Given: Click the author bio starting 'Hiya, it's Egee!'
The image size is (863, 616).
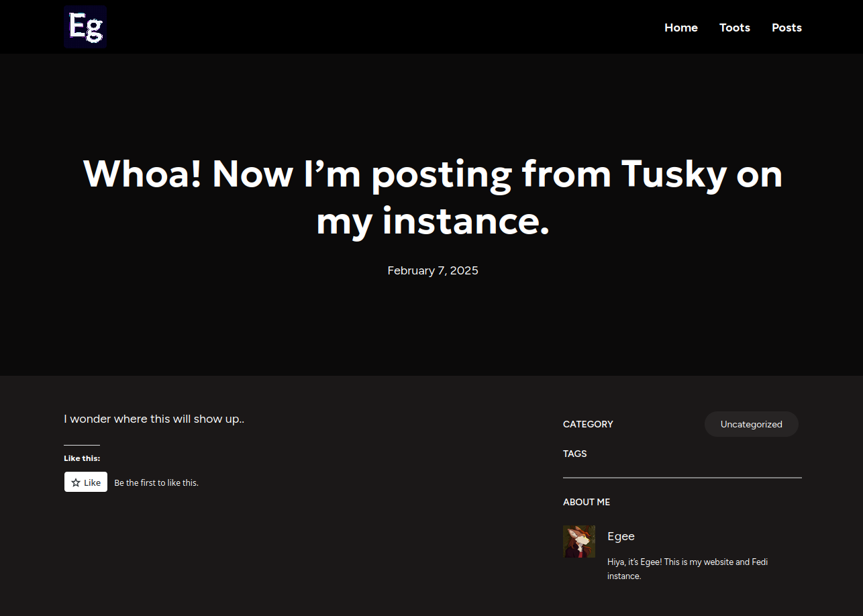Looking at the screenshot, I should point(687,568).
